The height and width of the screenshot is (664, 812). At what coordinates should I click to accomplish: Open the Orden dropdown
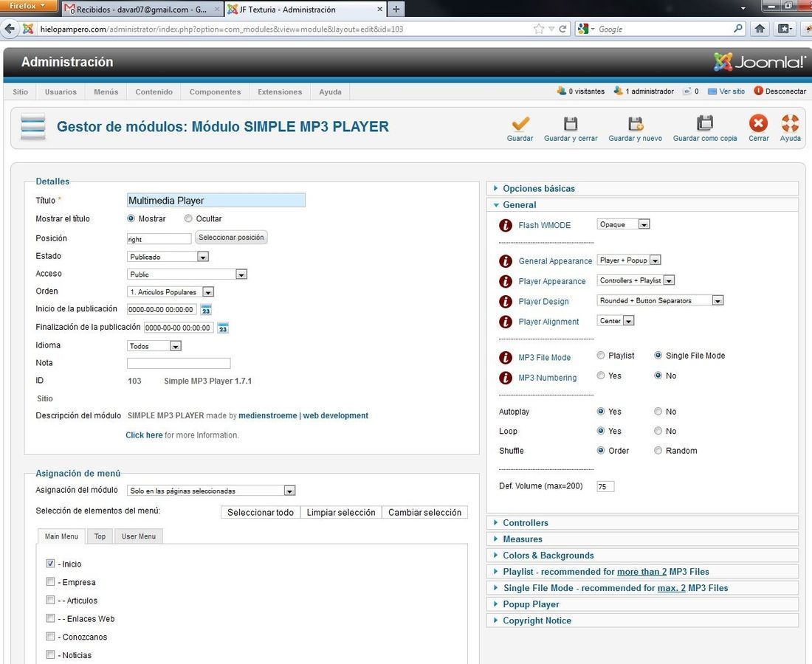pos(171,292)
